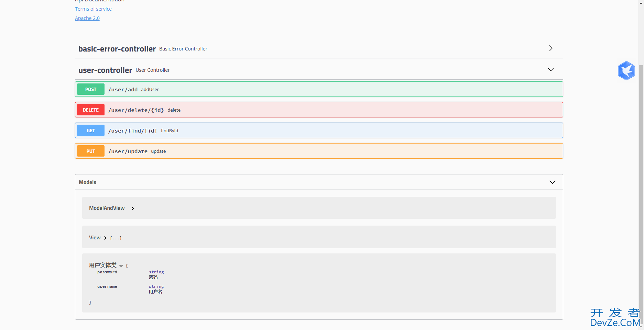
Task: Click the delete operation summary text
Action: tap(174, 110)
